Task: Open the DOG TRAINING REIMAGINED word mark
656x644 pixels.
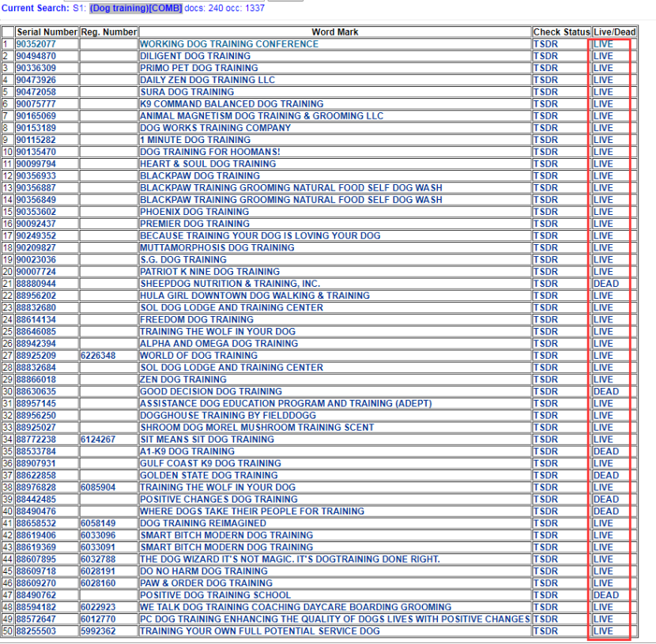Action: coord(203,523)
